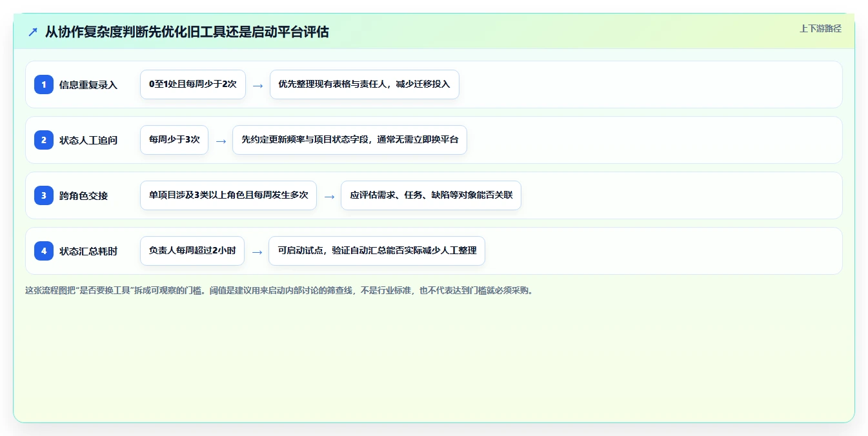Click the 状态汇总耗时 label

[x=88, y=251]
